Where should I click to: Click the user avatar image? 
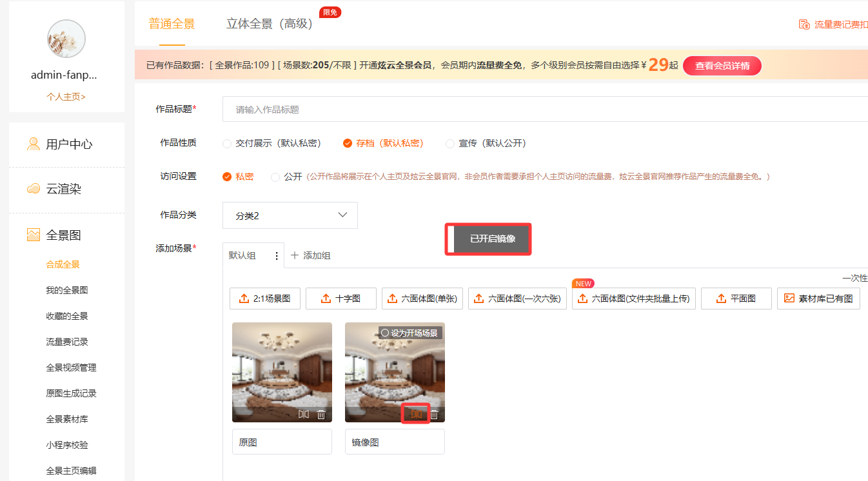[66, 39]
